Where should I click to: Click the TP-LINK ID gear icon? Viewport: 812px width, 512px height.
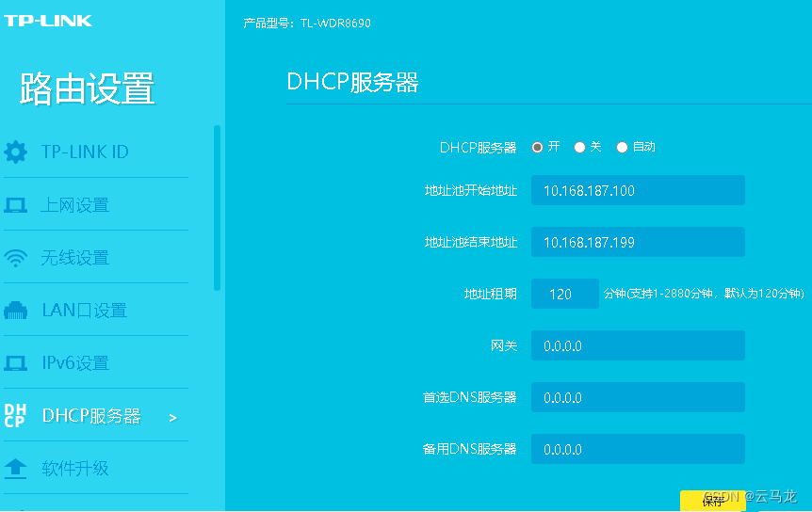(15, 152)
